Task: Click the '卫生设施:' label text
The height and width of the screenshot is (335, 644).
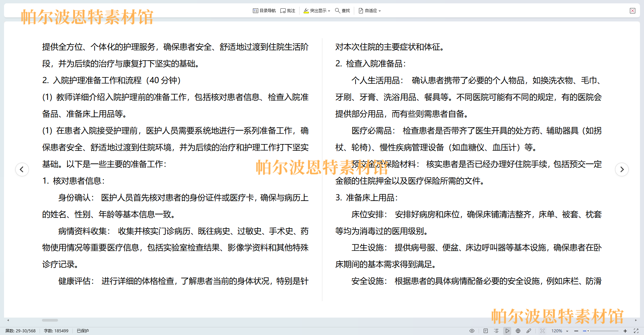Action: click(369, 248)
